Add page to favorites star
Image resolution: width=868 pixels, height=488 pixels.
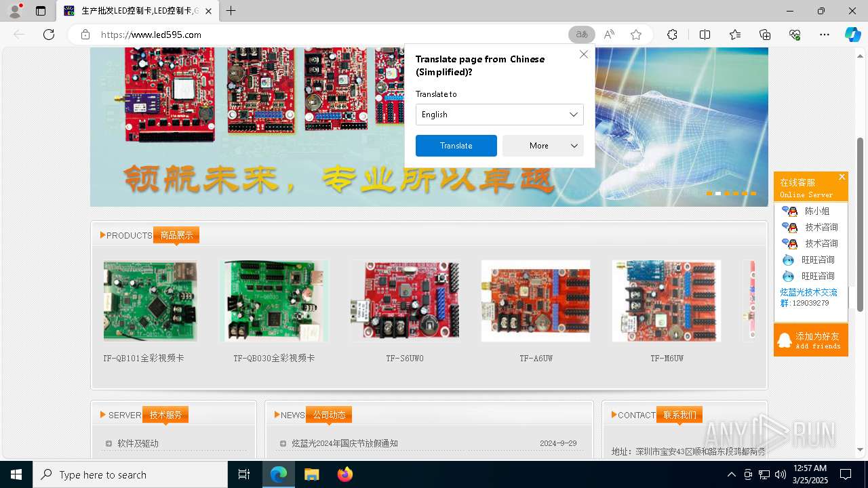pos(635,35)
